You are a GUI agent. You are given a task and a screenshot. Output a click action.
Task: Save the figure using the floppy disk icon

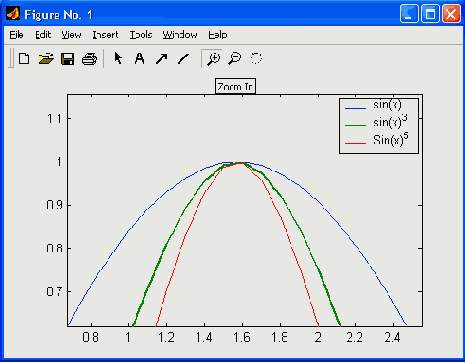pyautogui.click(x=68, y=59)
